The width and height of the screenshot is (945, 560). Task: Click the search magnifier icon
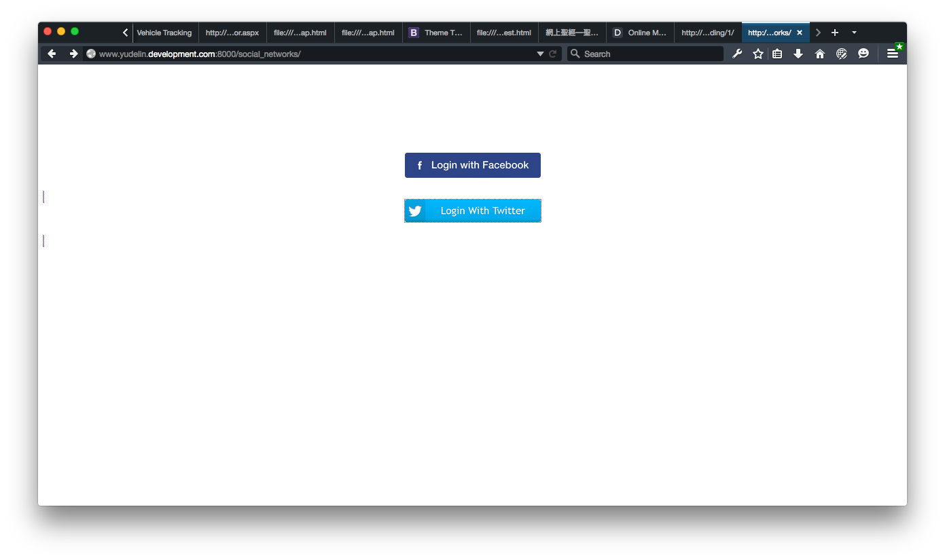point(575,54)
